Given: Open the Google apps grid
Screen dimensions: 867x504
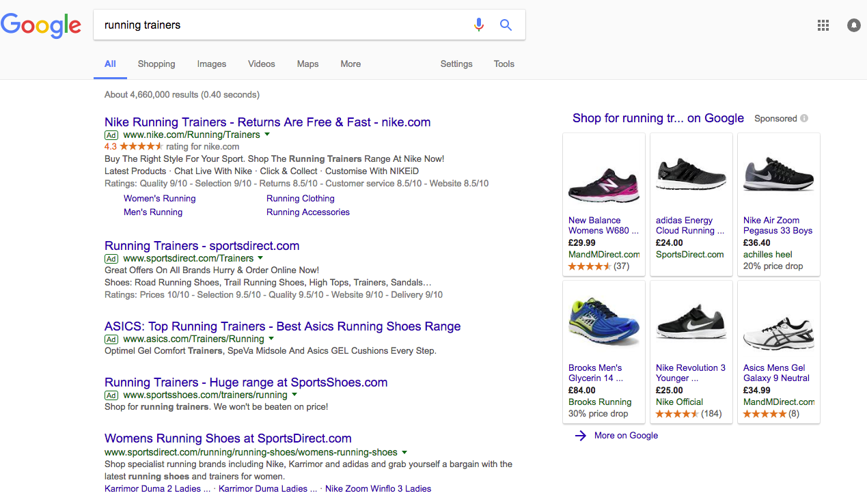Looking at the screenshot, I should click(x=823, y=25).
